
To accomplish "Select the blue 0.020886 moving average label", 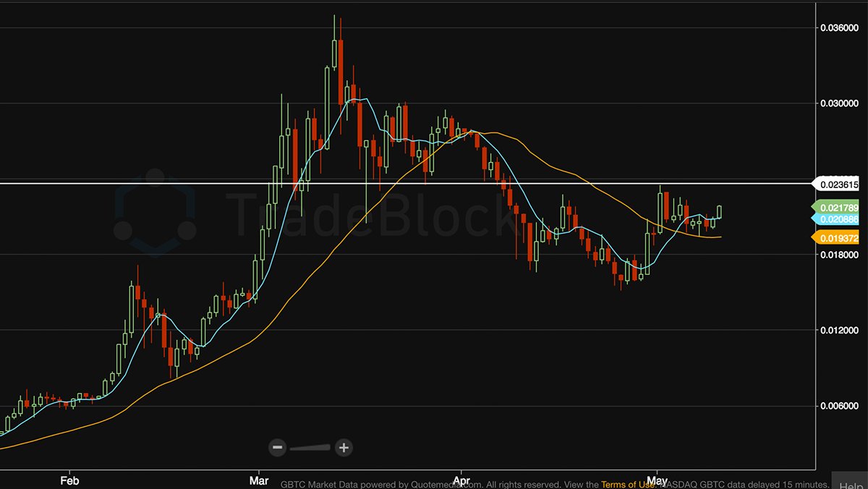I will (836, 218).
